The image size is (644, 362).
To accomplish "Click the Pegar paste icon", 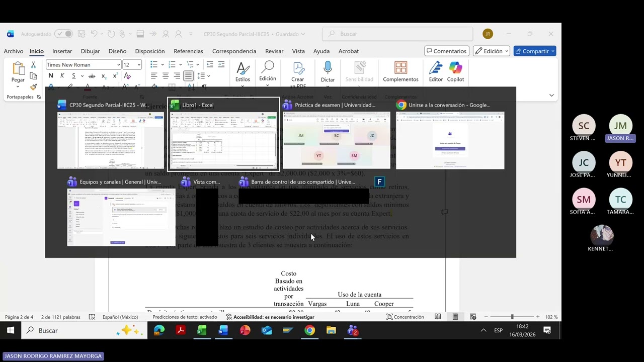I will [18, 68].
